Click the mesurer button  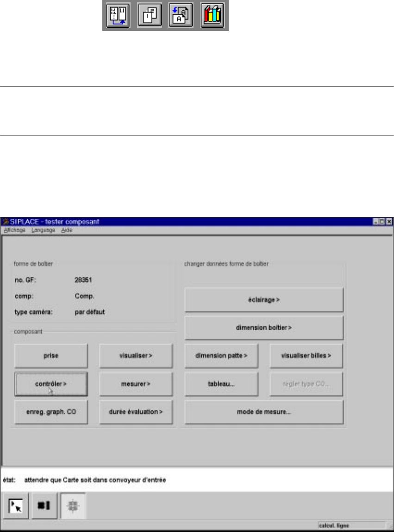click(x=136, y=384)
